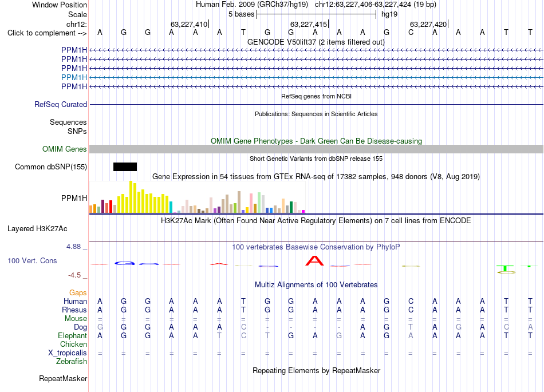544x392 pixels.
Task: Click the C base in the complement row
Action: [411, 33]
